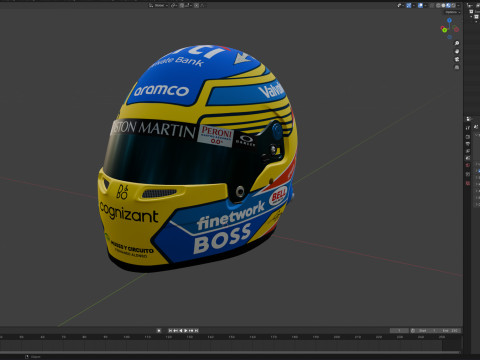Click the timeline horizontal scrollbar
The width and height of the screenshot is (480, 360).
[x=231, y=352]
